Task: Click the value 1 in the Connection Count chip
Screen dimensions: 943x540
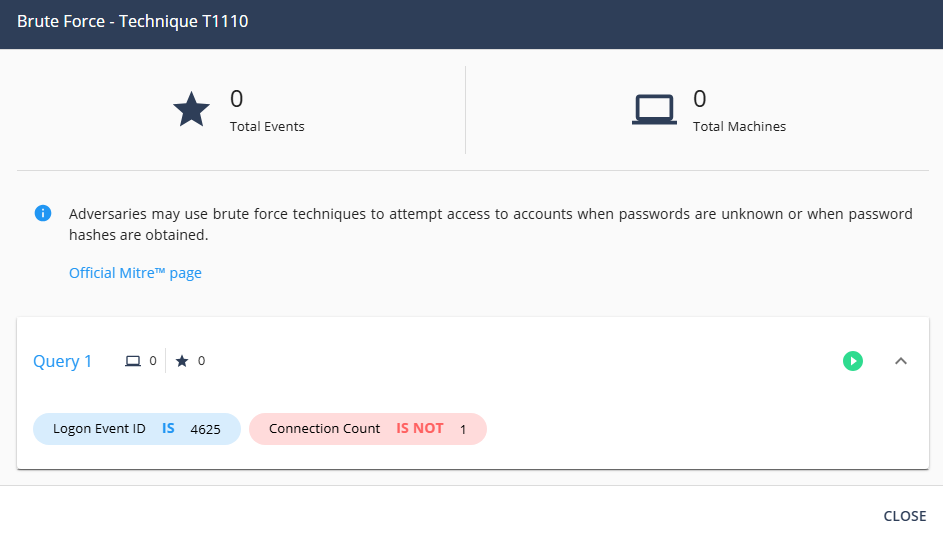Action: coord(463,429)
